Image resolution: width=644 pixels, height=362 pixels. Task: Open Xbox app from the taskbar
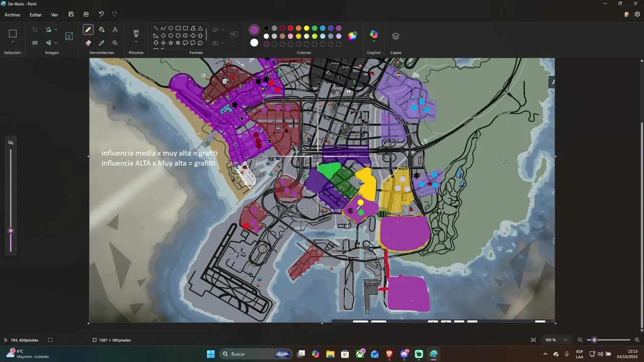360,354
